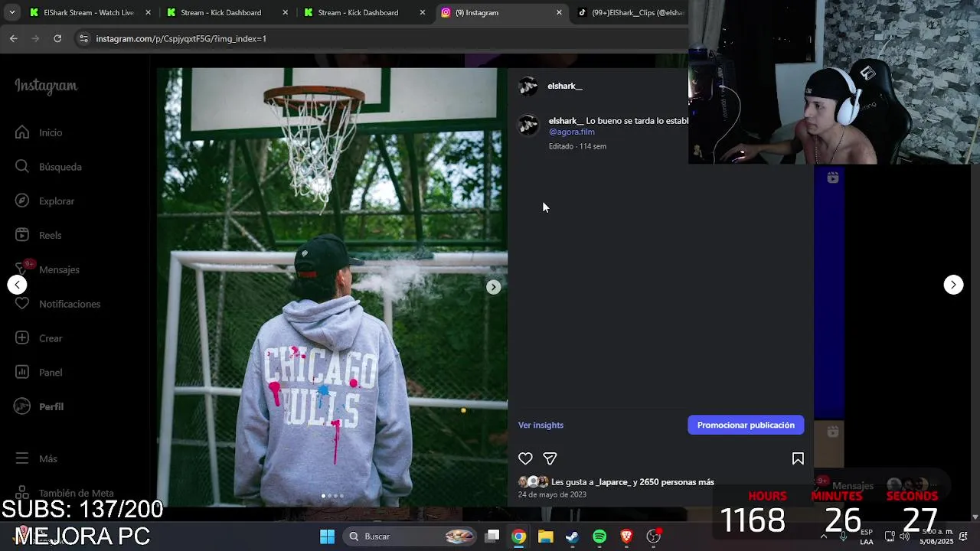Click the Promocionar publicación button
This screenshot has width=980, height=551.
pyautogui.click(x=746, y=425)
